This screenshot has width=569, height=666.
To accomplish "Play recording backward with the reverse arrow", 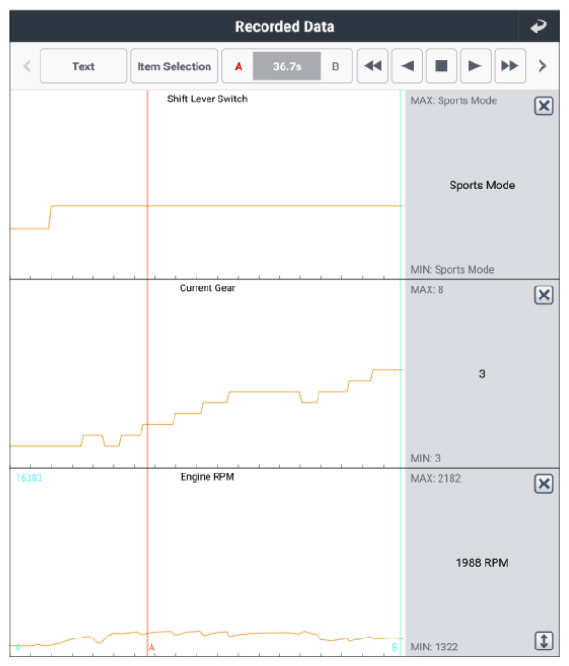I will pos(407,66).
